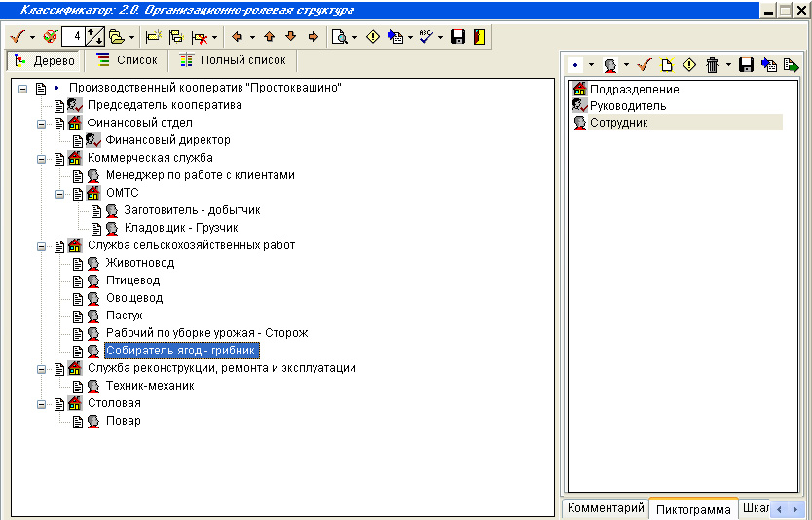Select Финансовый директор tree item
The image size is (812, 520).
coord(167,140)
